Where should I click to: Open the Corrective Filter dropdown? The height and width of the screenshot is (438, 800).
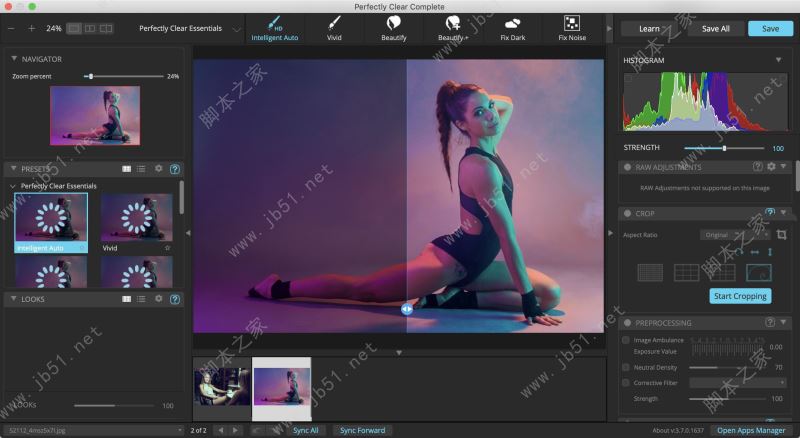(738, 382)
